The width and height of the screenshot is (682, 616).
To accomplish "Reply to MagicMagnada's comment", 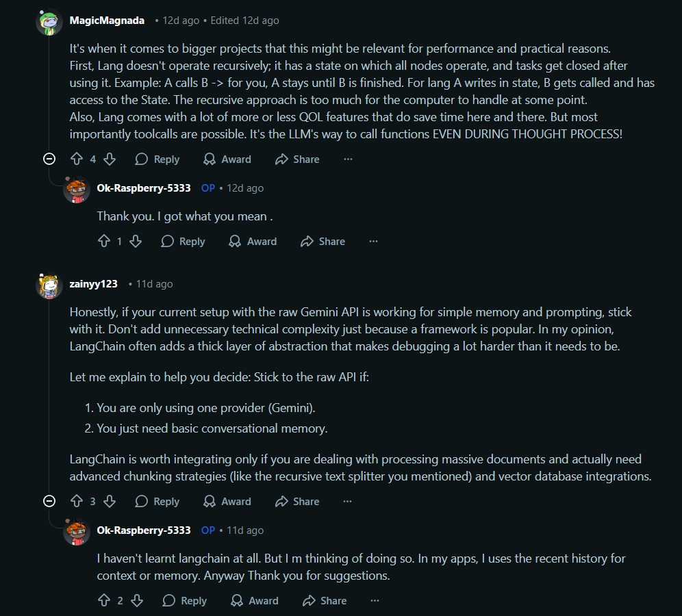I will pyautogui.click(x=157, y=159).
